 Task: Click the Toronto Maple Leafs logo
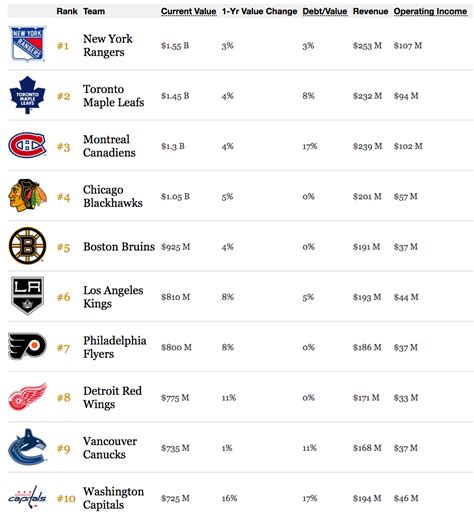(x=27, y=95)
